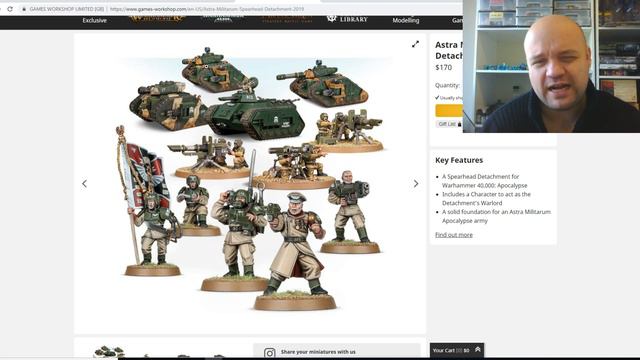Open the Find out more link
This screenshot has height=360, width=640.
tap(454, 235)
